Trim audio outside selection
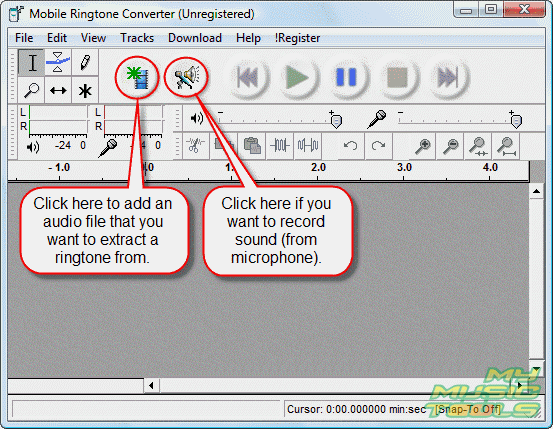This screenshot has height=429, width=553. pyautogui.click(x=280, y=145)
